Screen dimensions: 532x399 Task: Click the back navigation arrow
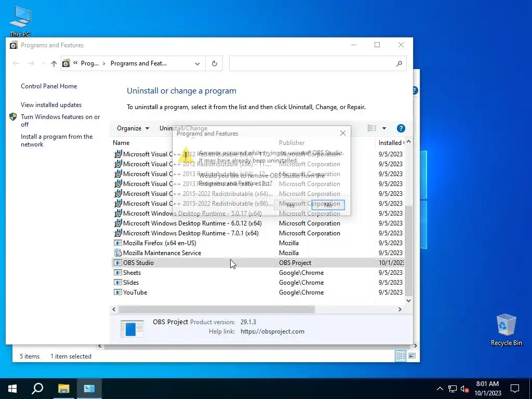[x=16, y=63]
